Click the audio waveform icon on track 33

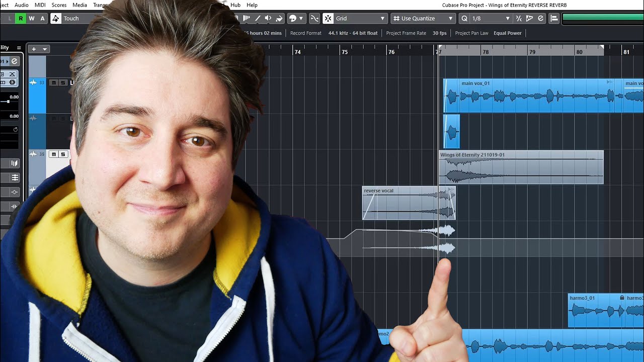pos(33,82)
